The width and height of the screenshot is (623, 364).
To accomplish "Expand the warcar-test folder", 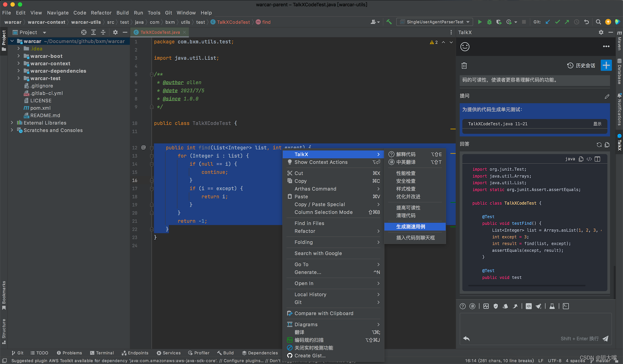I will click(x=19, y=78).
